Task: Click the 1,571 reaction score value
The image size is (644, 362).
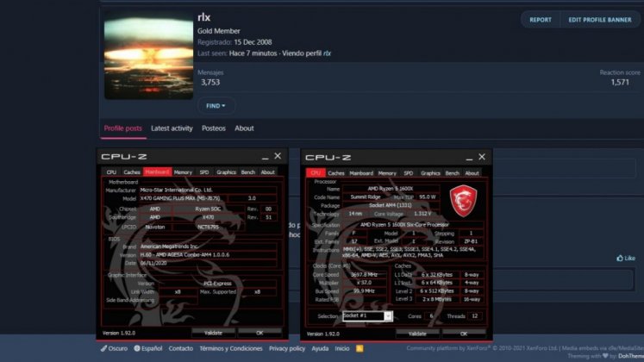Action: (x=620, y=82)
